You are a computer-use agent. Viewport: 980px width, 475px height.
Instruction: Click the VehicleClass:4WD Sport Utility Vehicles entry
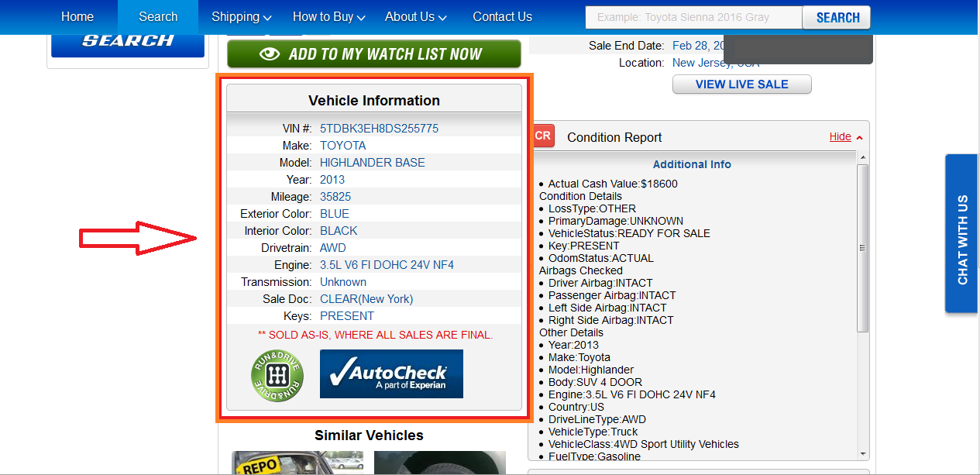click(644, 444)
